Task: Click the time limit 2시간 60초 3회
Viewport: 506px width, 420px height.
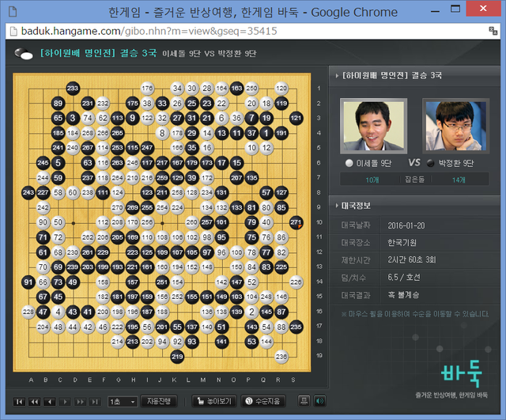Action: coord(412,260)
